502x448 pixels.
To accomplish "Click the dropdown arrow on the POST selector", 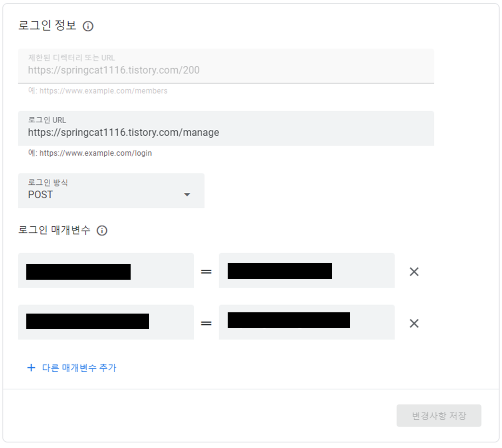I will coord(187,195).
